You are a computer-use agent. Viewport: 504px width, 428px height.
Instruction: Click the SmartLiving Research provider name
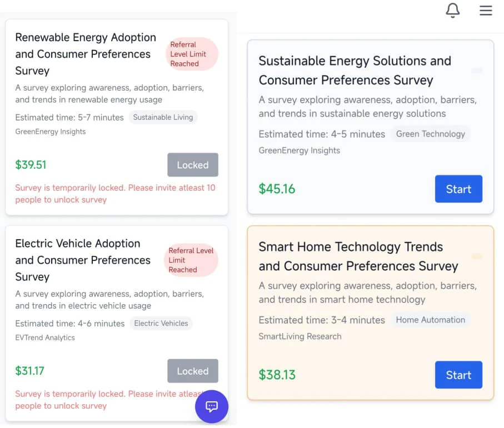tap(300, 336)
